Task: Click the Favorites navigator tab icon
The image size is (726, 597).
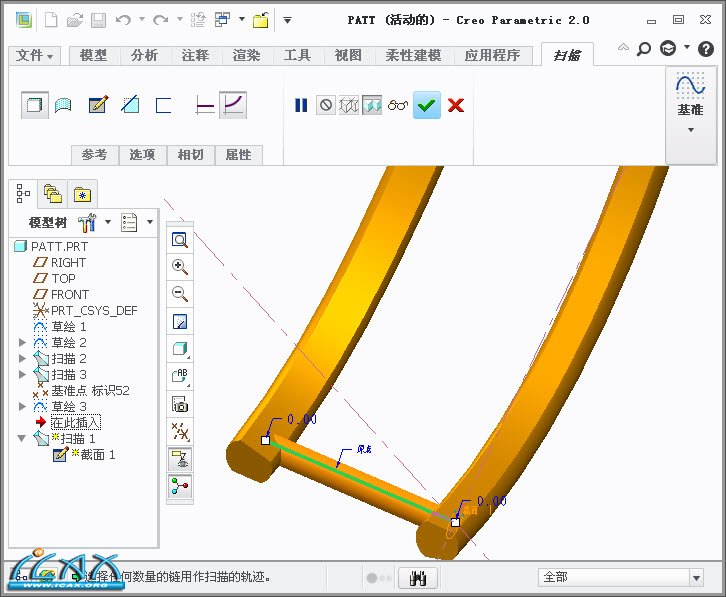Action: pos(82,195)
